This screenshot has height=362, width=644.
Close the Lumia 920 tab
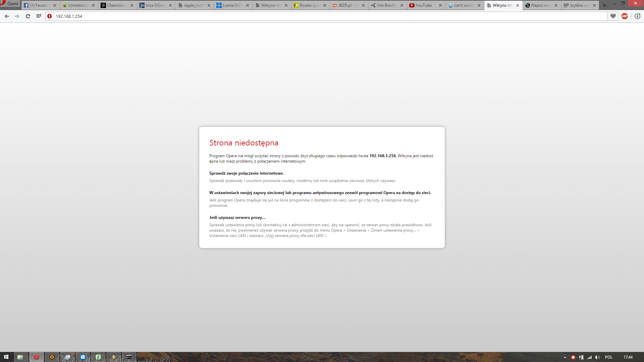[x=248, y=5]
